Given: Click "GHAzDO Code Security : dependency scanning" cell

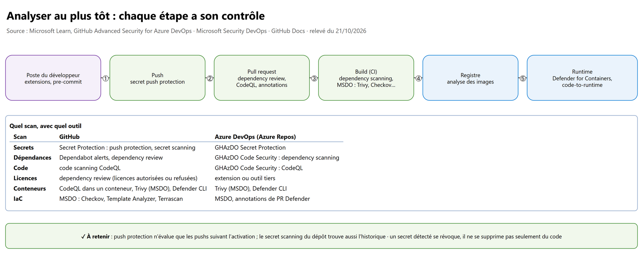Looking at the screenshot, I should coord(277,157).
